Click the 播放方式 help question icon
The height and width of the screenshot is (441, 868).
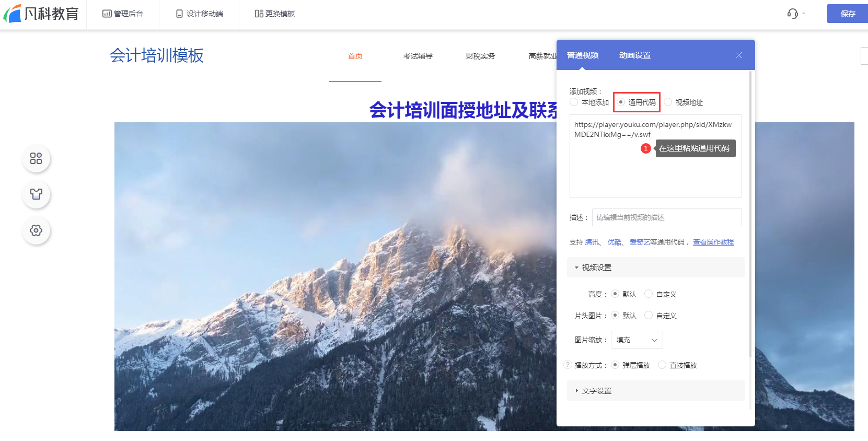(x=568, y=365)
